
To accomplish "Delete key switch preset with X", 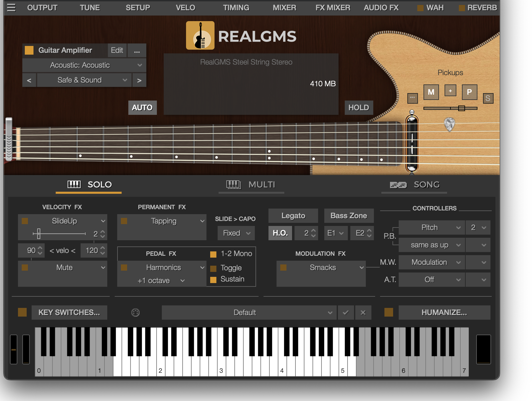I will click(363, 313).
